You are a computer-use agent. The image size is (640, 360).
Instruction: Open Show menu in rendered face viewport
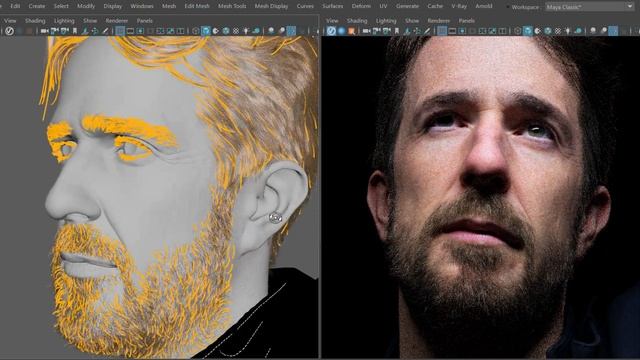pos(412,20)
